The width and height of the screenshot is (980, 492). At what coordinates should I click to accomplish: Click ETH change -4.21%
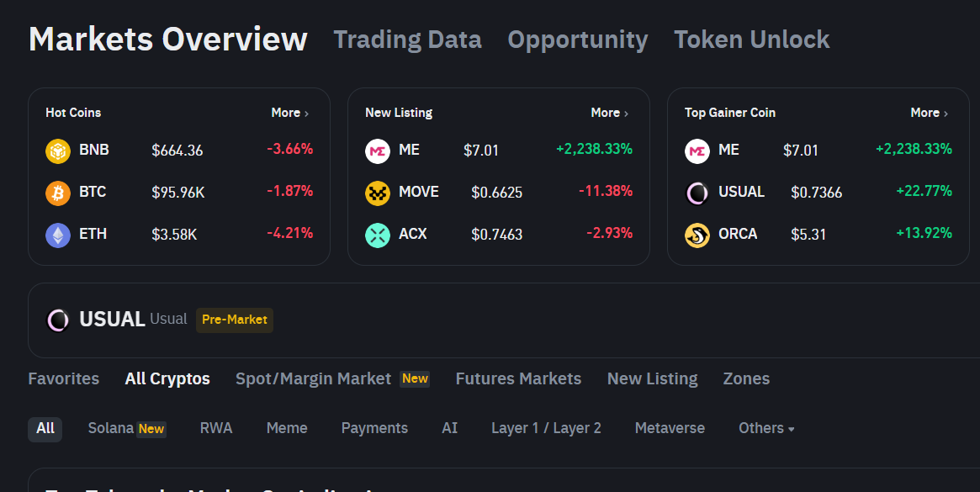290,233
